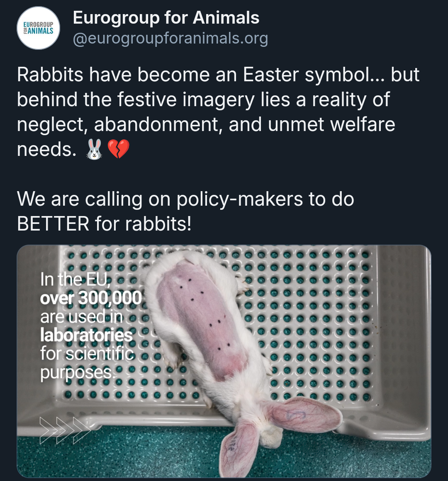Click the 'over 300,000' image caption text
The width and height of the screenshot is (448, 481).
[x=91, y=298]
